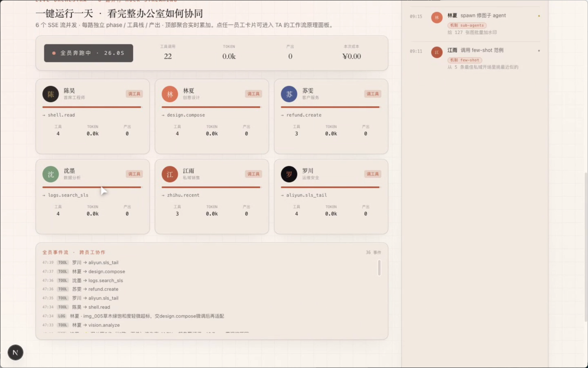Image resolution: width=588 pixels, height=368 pixels.
Task: Click 林夏 avatar in the 09:15 timeline entry
Action: [x=437, y=18]
